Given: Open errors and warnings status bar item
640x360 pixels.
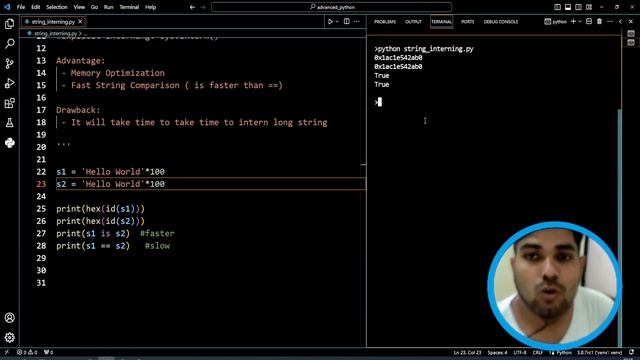Looking at the screenshot, I should coord(27,352).
